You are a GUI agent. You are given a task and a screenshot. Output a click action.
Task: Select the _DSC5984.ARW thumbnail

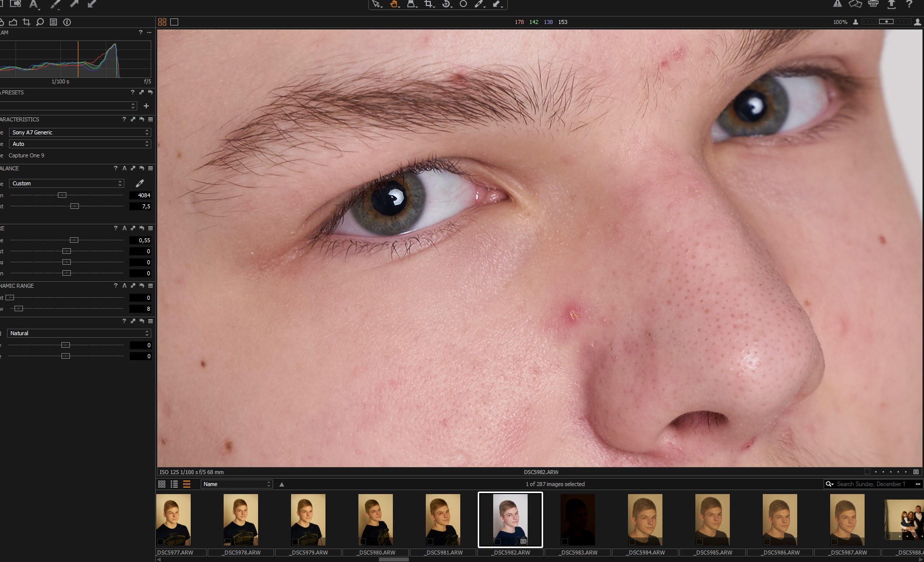coord(645,520)
